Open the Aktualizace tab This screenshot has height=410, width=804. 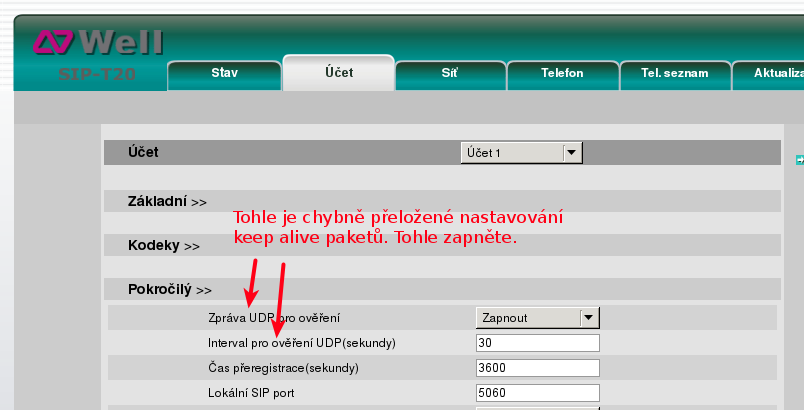coord(775,73)
